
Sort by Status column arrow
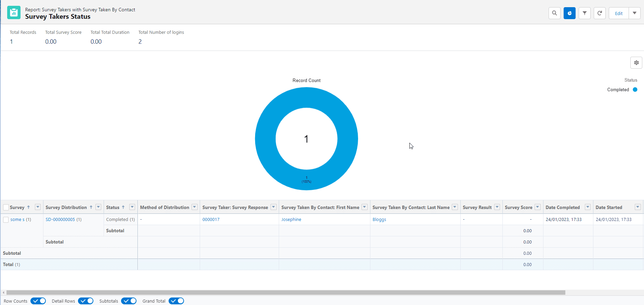point(123,207)
